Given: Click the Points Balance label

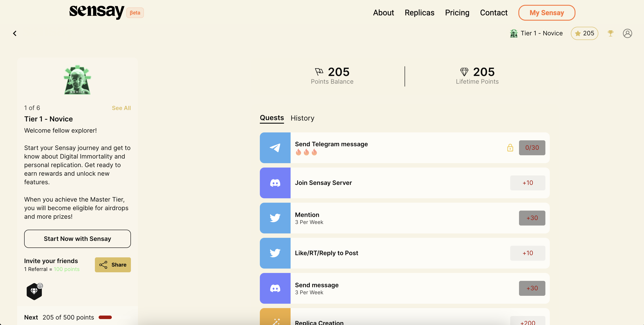Looking at the screenshot, I should [332, 82].
